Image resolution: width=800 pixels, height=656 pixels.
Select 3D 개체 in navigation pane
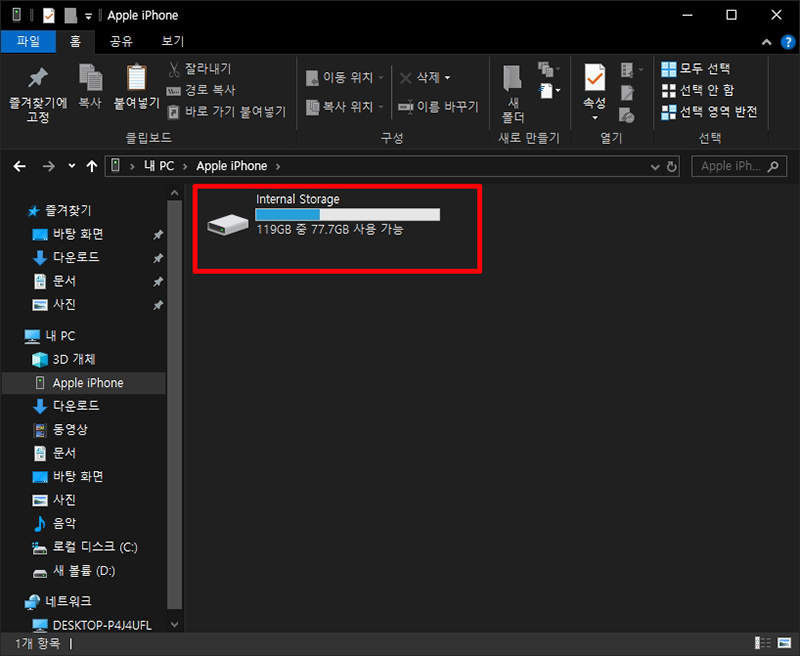(x=74, y=360)
